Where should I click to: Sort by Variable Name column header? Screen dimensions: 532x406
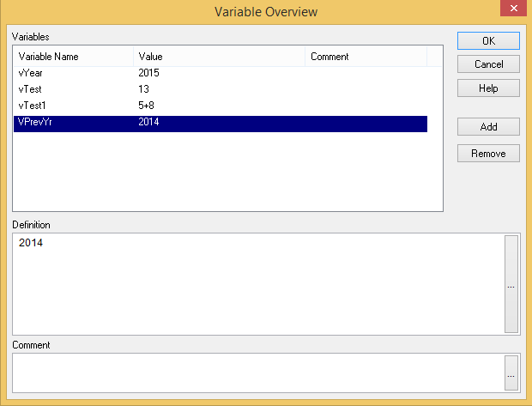[x=73, y=57]
